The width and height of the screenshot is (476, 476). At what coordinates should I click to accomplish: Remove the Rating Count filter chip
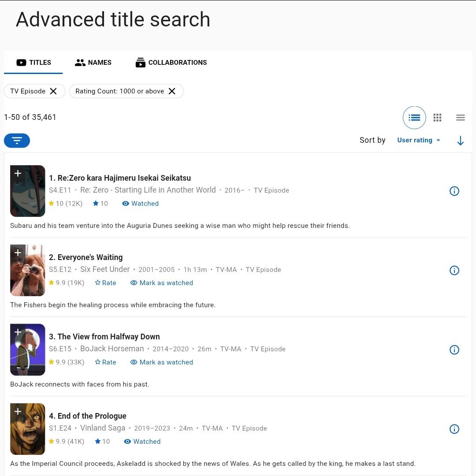point(172,91)
